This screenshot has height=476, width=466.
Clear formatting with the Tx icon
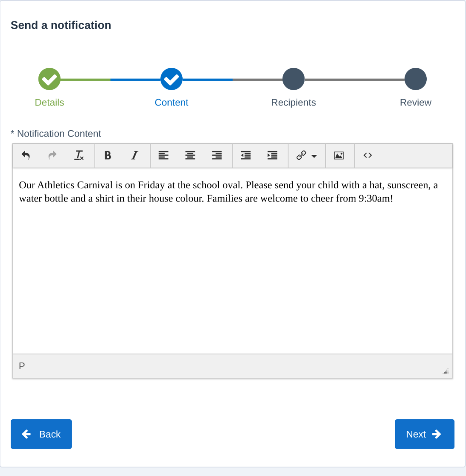(79, 155)
